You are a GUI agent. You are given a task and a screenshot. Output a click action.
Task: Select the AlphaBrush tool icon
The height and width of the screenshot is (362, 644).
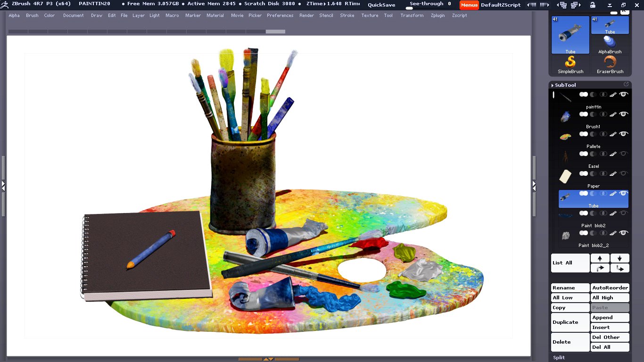point(610,42)
